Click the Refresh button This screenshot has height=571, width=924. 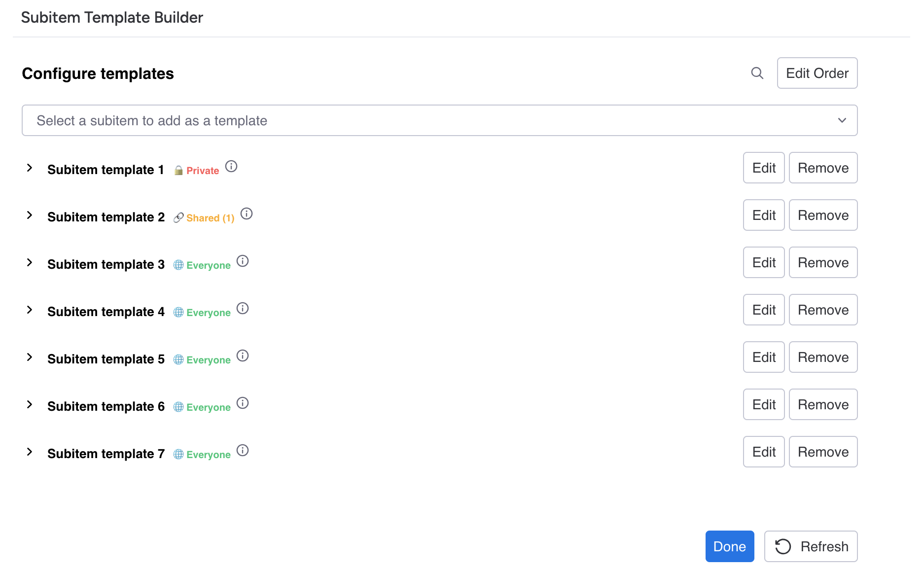(x=811, y=546)
